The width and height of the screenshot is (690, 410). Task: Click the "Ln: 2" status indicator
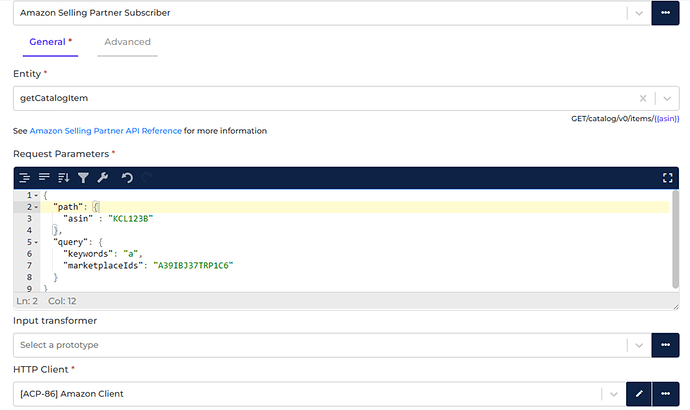click(x=27, y=301)
